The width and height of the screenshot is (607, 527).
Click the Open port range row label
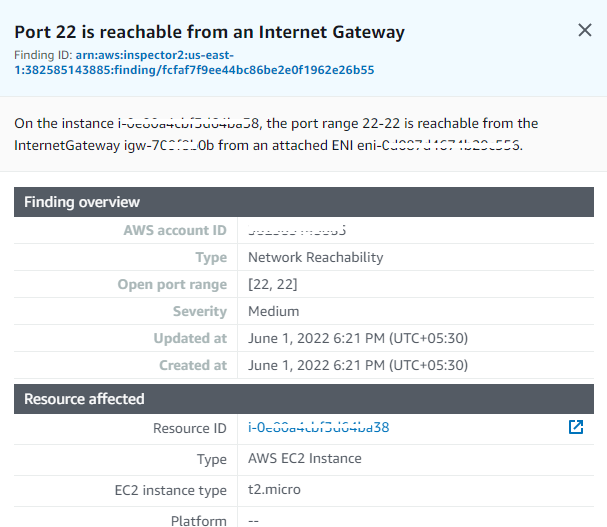(x=172, y=285)
